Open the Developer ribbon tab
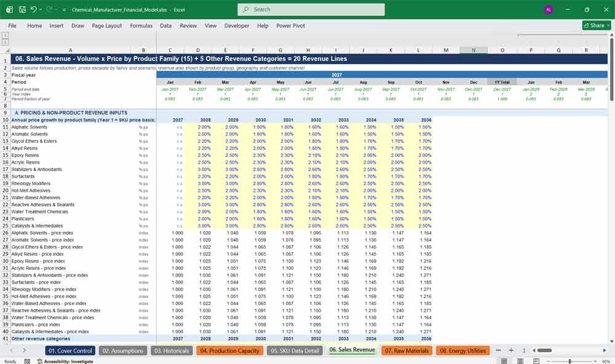 237,25
